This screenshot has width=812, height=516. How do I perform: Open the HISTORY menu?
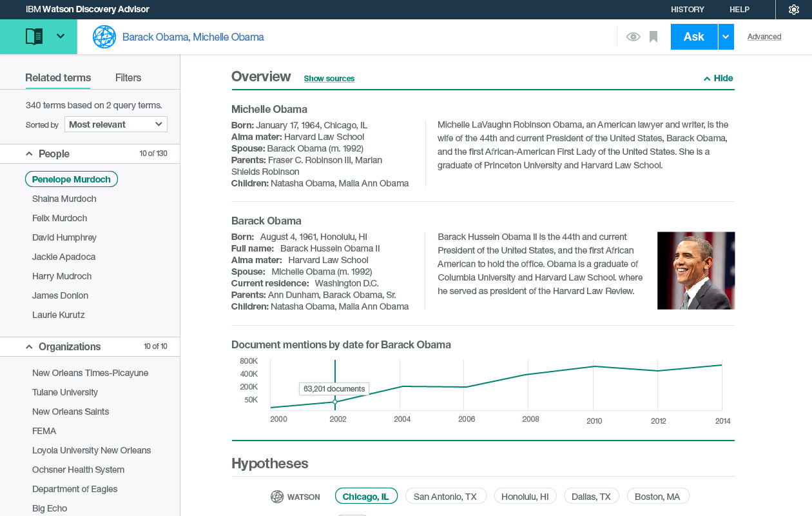coord(687,10)
